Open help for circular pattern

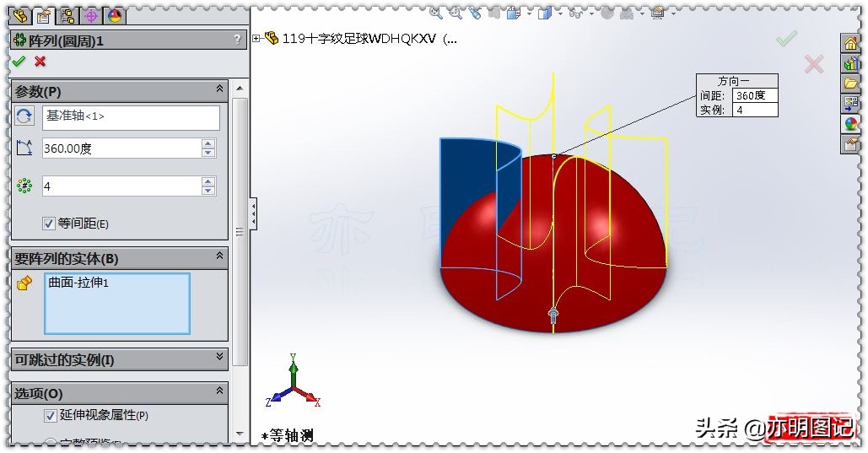[238, 40]
